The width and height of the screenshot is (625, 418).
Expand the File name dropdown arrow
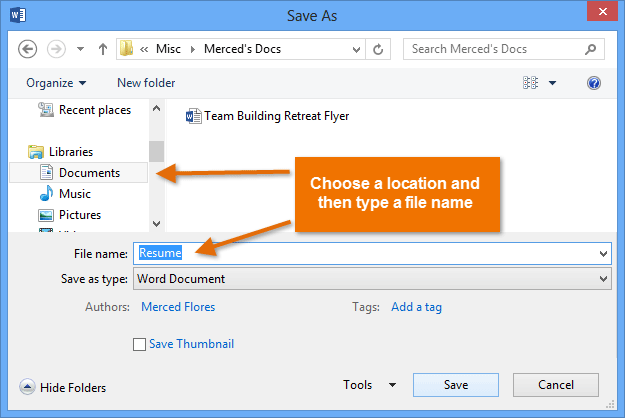tap(603, 253)
